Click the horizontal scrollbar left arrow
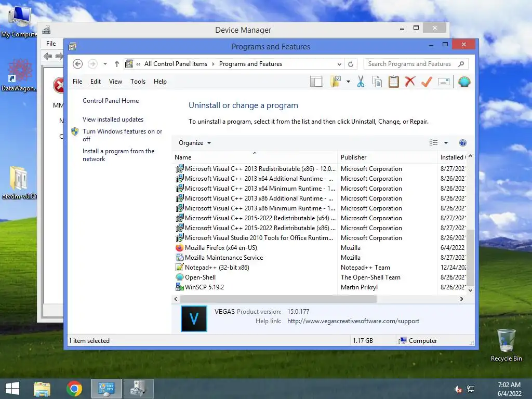This screenshot has width=532, height=399. tap(176, 299)
